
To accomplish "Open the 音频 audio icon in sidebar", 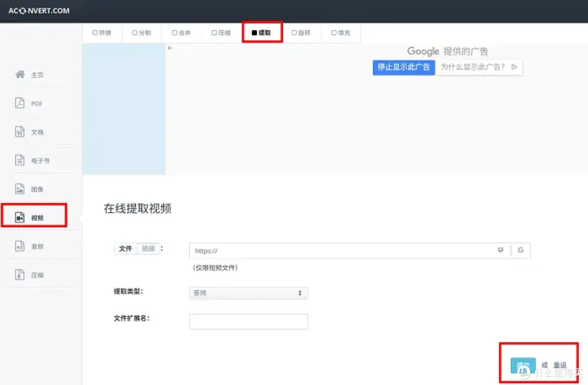I will click(x=20, y=246).
